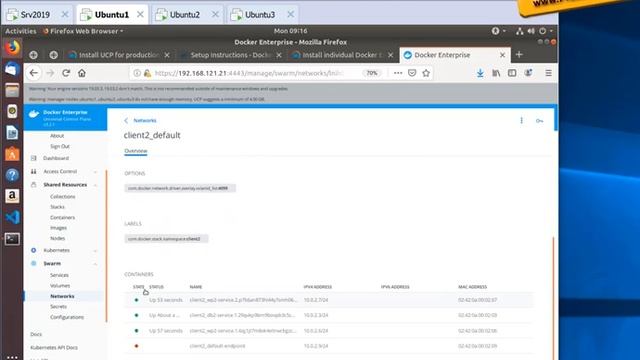Click Sign Out in sidebar

pyautogui.click(x=60, y=147)
